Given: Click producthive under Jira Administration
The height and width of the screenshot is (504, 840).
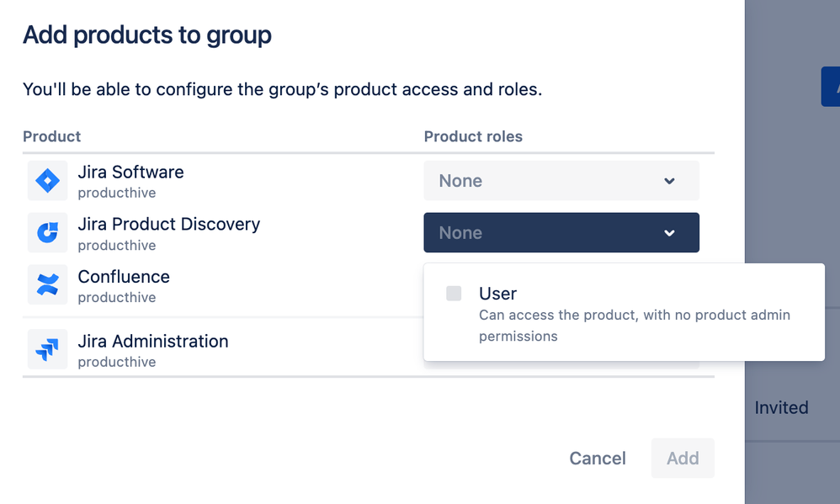Looking at the screenshot, I should pos(117,362).
